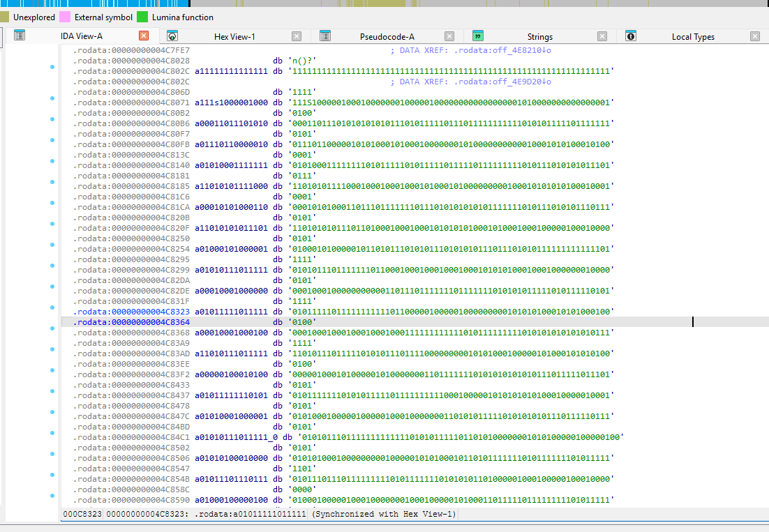Click the Local Types tab icon
The image size is (769, 532).
click(632, 36)
